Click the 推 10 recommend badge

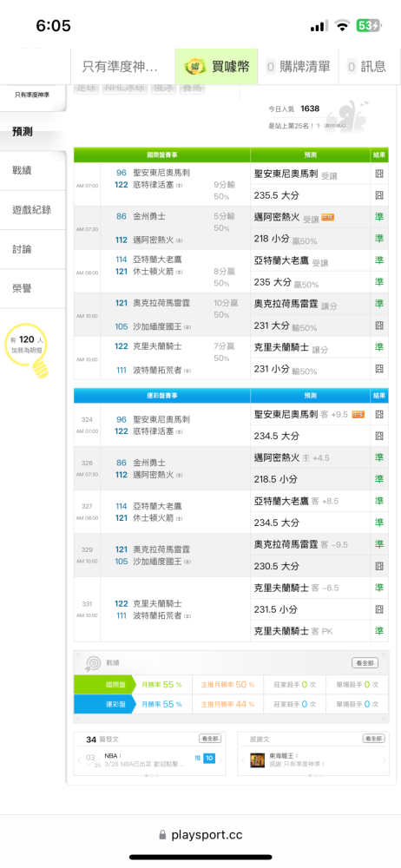pyautogui.click(x=204, y=758)
